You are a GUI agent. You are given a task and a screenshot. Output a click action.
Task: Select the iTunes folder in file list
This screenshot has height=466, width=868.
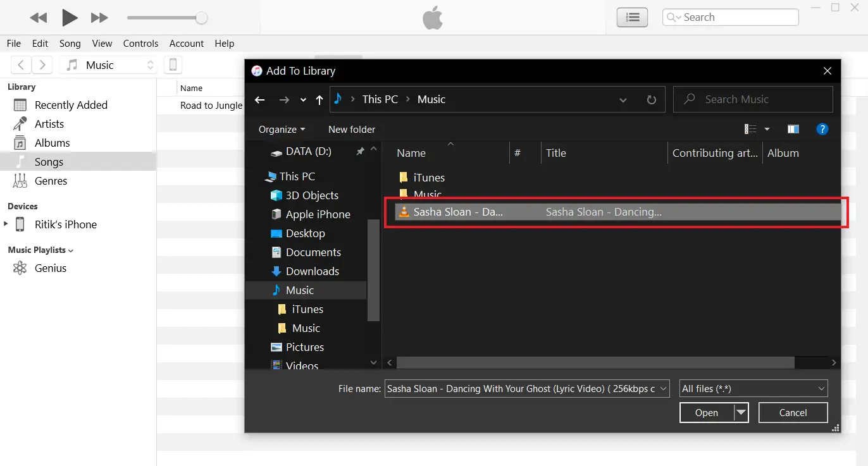click(429, 178)
